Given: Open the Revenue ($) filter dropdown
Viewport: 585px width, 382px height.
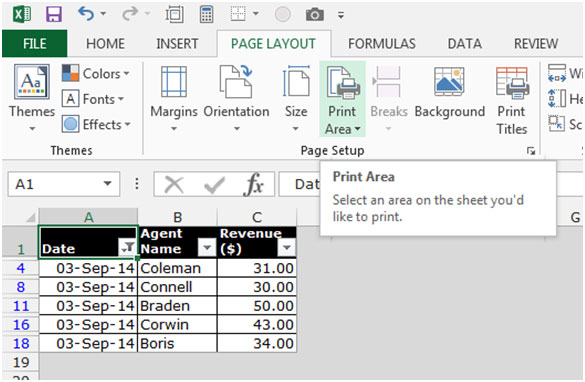Looking at the screenshot, I should pyautogui.click(x=287, y=247).
